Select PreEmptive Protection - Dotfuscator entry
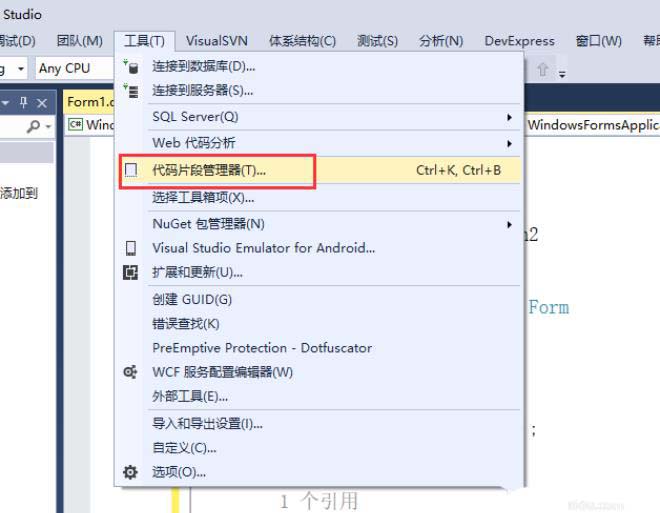The height and width of the screenshot is (513, 660). [262, 348]
